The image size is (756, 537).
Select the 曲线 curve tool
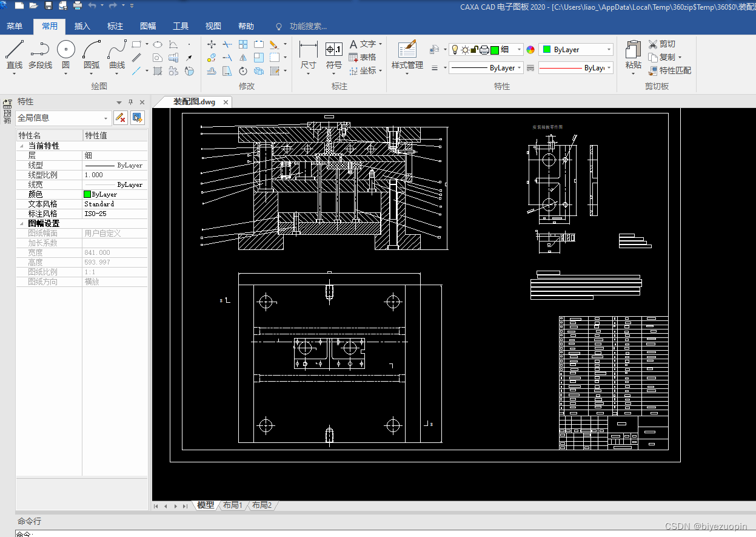pyautogui.click(x=117, y=56)
